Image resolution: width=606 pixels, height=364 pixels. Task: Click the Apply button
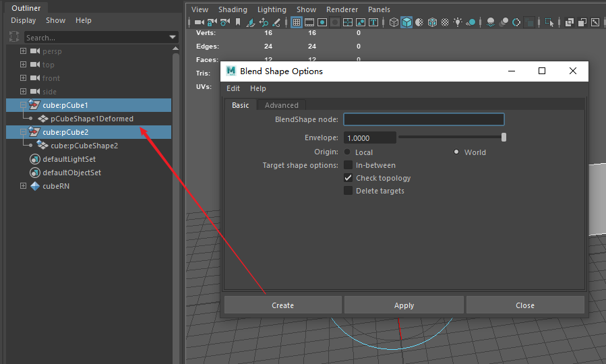point(404,305)
